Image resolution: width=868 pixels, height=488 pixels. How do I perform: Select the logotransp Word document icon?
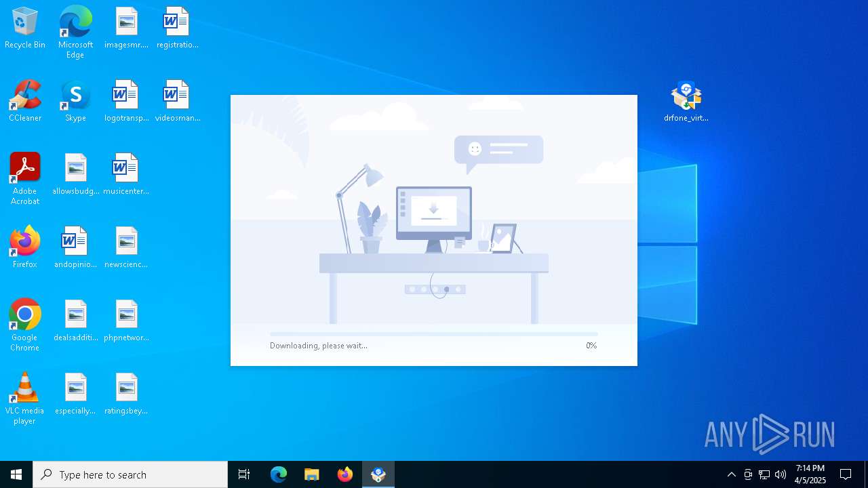click(126, 102)
